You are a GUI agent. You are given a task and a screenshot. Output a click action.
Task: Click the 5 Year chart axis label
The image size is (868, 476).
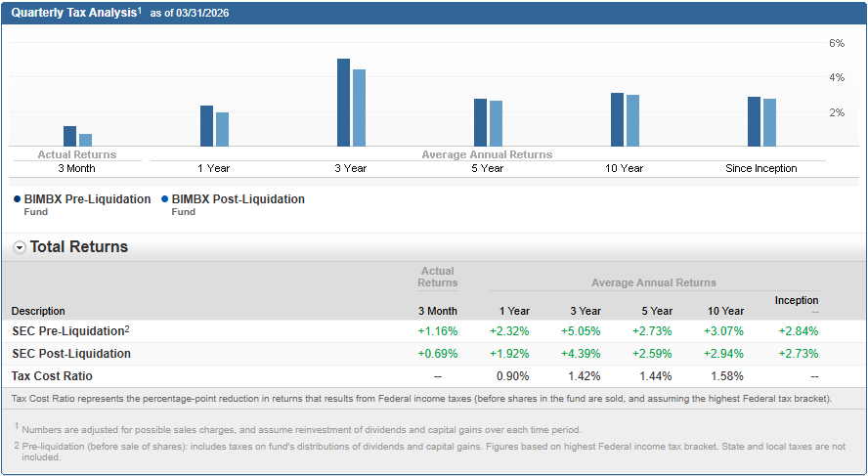pos(487,168)
